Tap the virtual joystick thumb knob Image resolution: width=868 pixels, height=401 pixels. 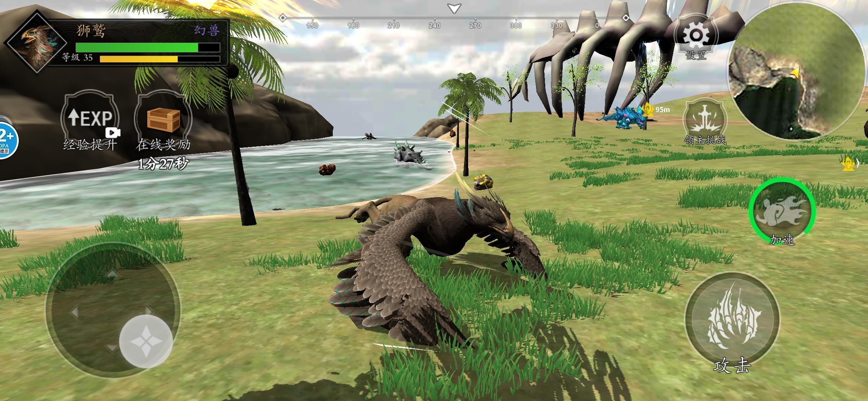(x=146, y=341)
